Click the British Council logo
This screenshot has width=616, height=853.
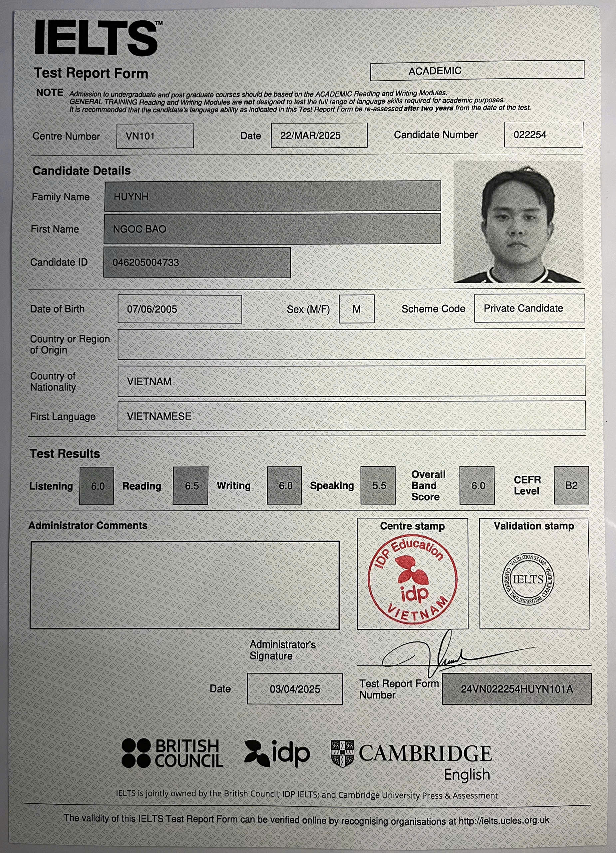[x=172, y=753]
